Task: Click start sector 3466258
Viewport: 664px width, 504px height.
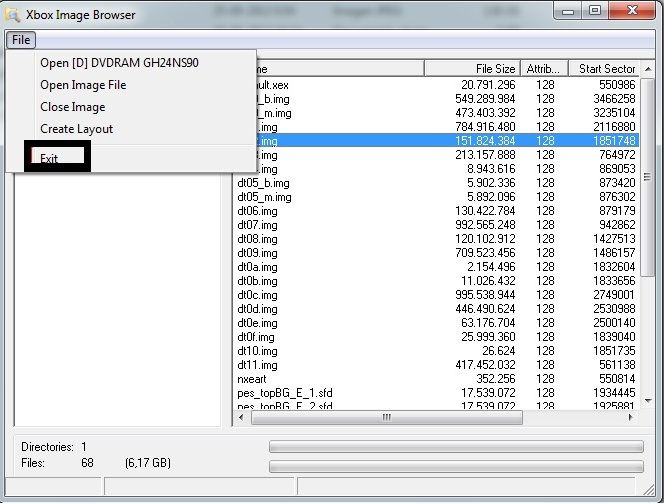Action: [614, 99]
